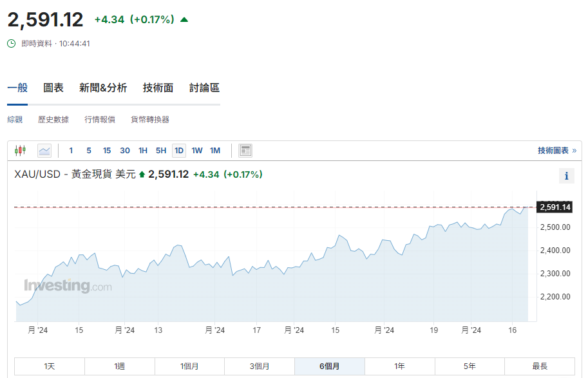
Task: Click the green up-arrow next to the price change
Action: (x=184, y=19)
